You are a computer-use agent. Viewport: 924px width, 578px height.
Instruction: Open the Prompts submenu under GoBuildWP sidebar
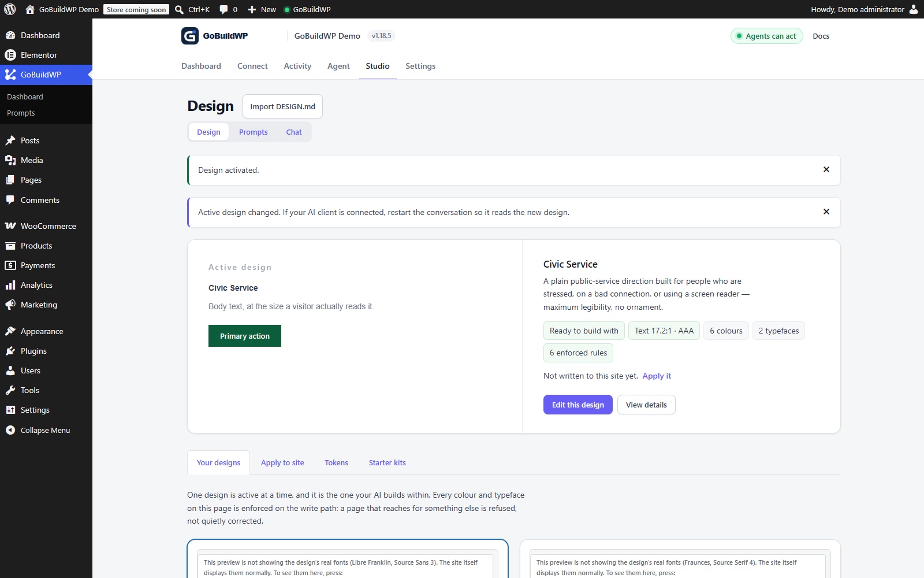pyautogui.click(x=21, y=113)
